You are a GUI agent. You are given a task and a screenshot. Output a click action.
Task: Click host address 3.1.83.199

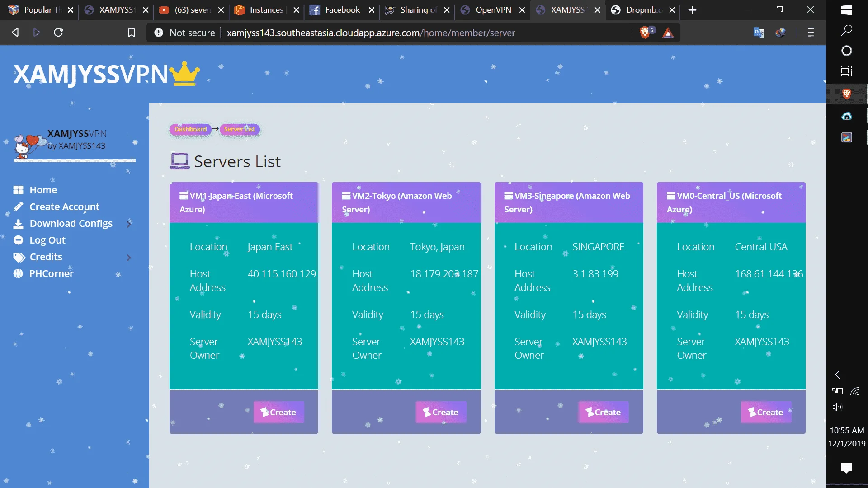[x=595, y=274]
